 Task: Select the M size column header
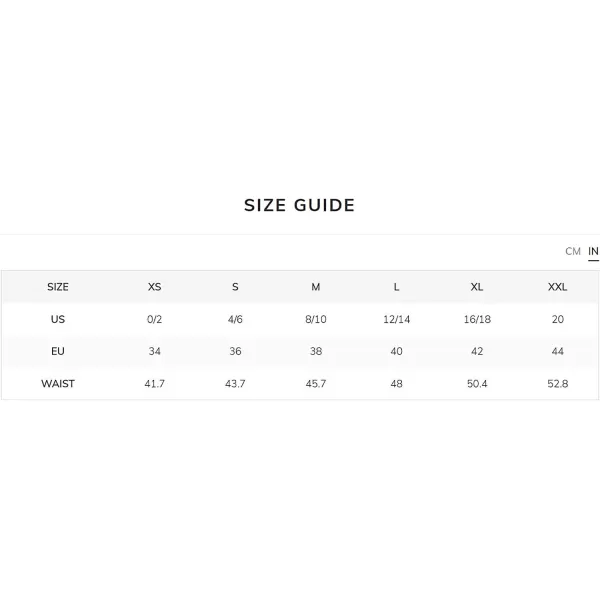(x=316, y=287)
